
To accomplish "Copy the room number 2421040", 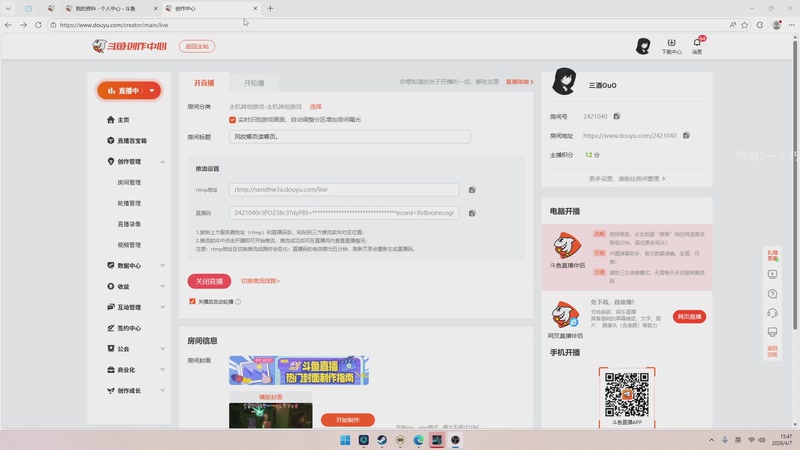I will (x=616, y=116).
